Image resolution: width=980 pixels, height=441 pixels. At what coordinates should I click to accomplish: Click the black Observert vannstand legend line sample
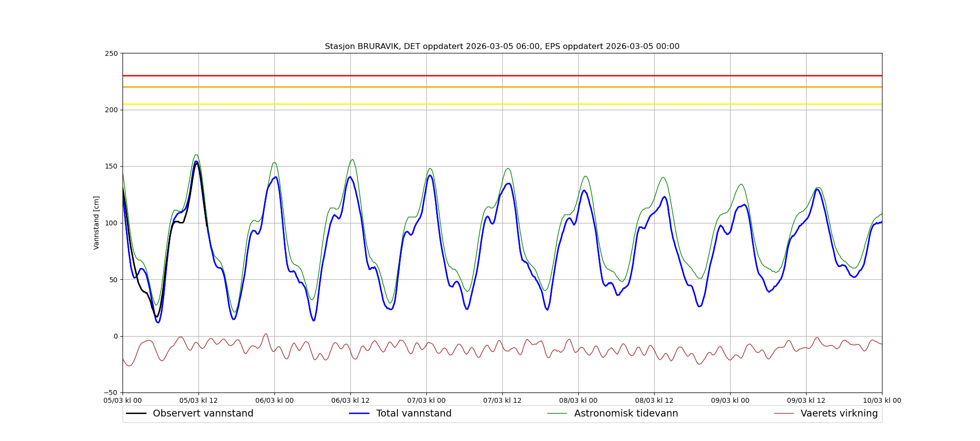(136, 414)
